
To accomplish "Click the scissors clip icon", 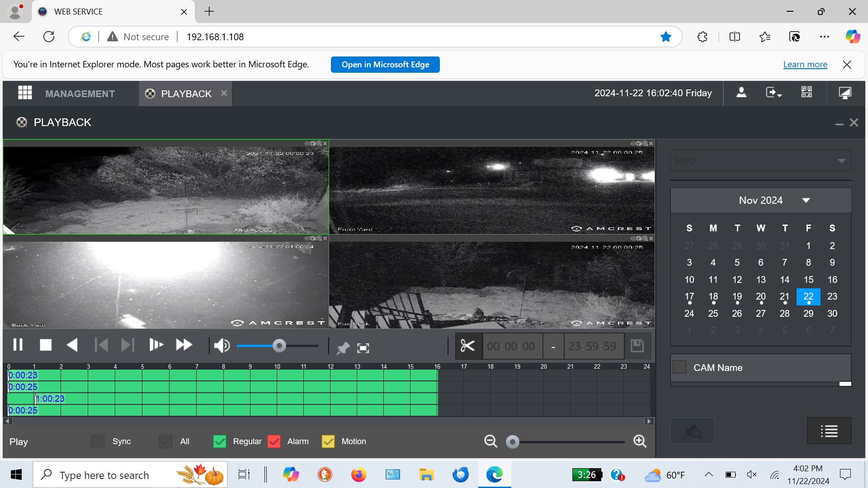I will click(x=467, y=347).
